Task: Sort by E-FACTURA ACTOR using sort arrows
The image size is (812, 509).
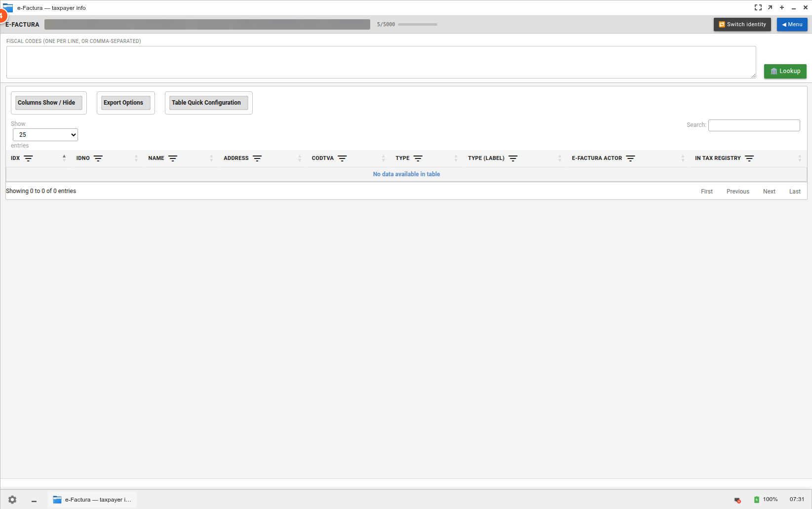Action: coord(683,158)
